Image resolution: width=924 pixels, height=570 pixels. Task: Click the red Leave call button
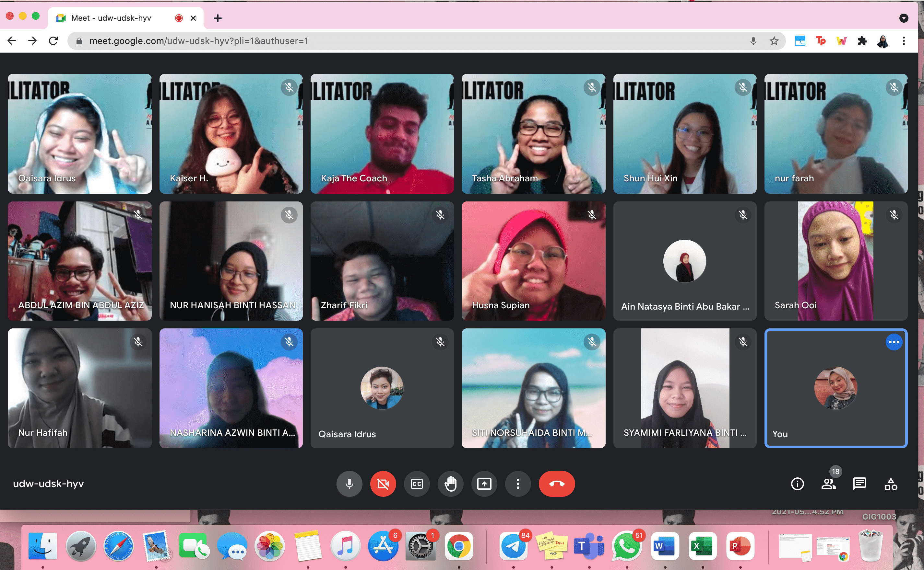pos(557,484)
